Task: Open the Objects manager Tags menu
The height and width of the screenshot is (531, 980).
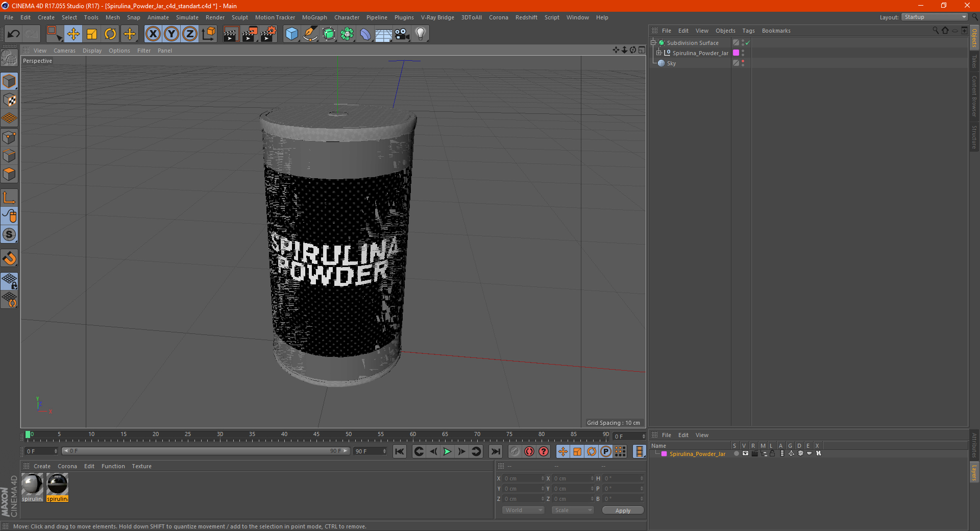Action: [x=748, y=31]
